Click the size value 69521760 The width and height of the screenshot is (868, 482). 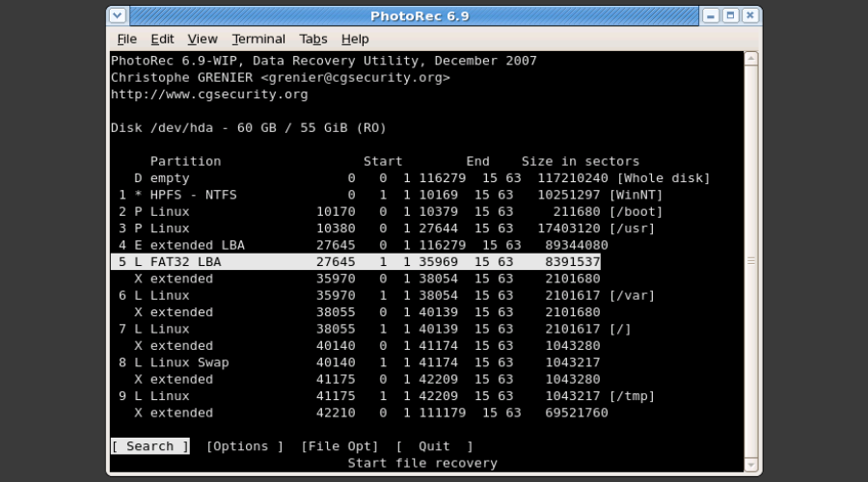click(x=577, y=413)
